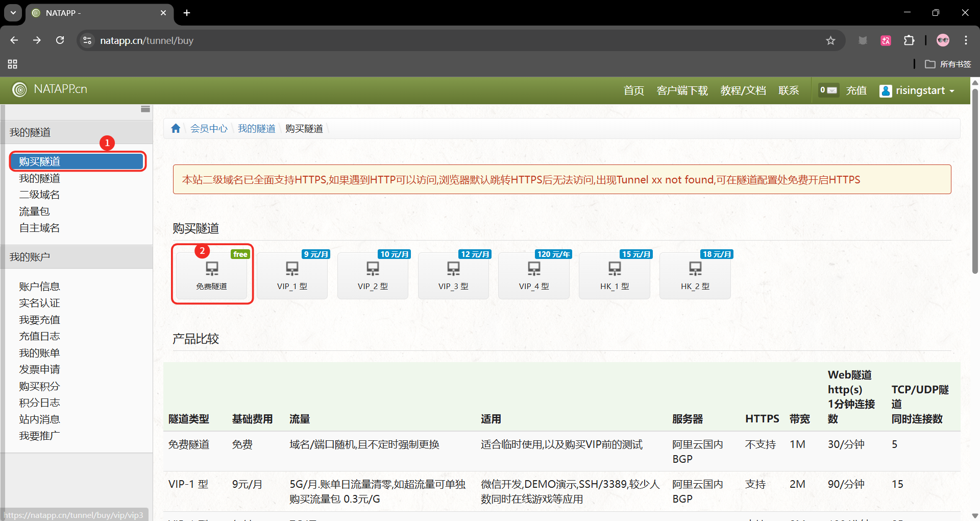Click 我的隧道 in the breadcrumb
Image resolution: width=980 pixels, height=521 pixels.
[257, 129]
